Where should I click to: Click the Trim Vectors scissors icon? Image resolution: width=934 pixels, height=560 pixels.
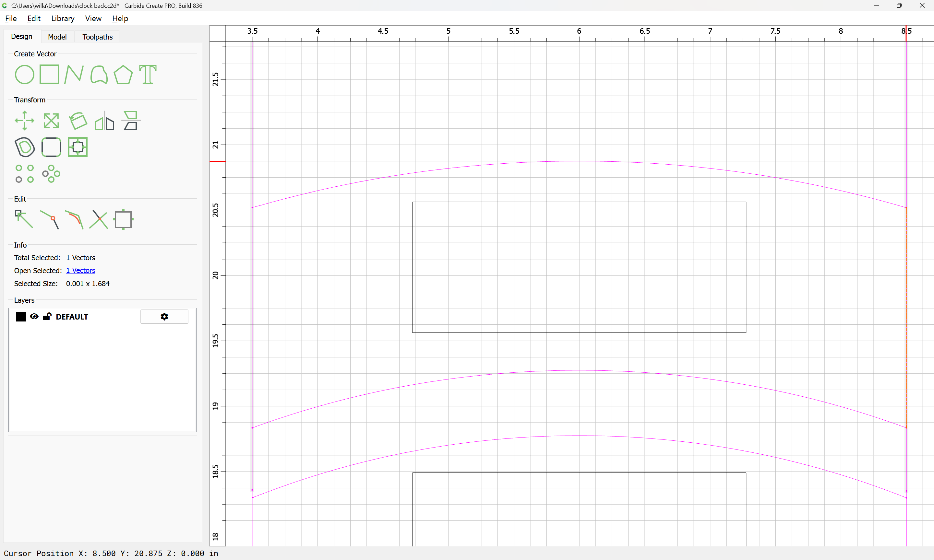pos(99,219)
